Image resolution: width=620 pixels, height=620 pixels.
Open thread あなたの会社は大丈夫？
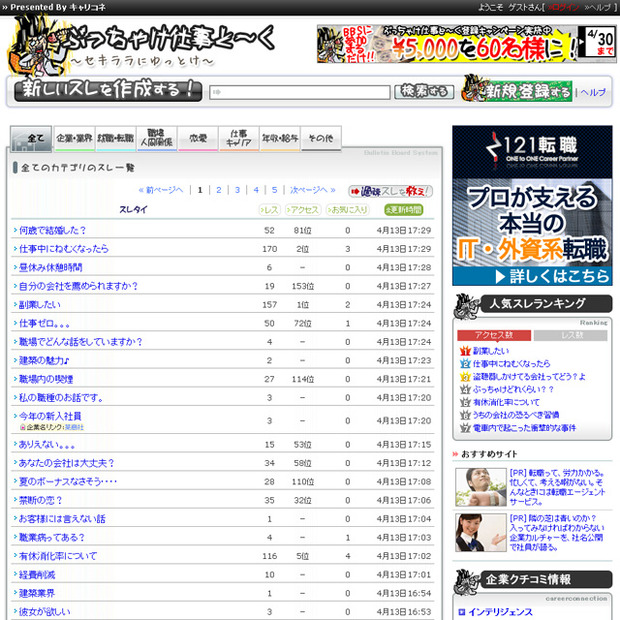[66, 463]
